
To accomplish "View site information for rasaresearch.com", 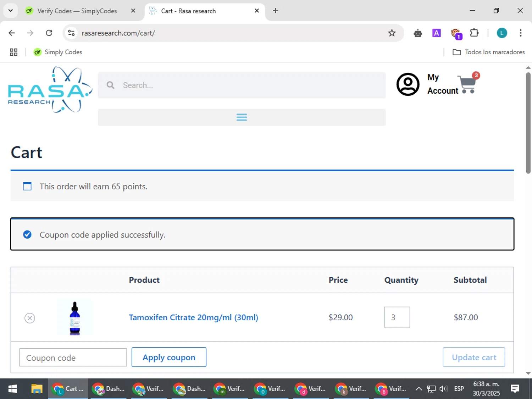I will pos(71,33).
